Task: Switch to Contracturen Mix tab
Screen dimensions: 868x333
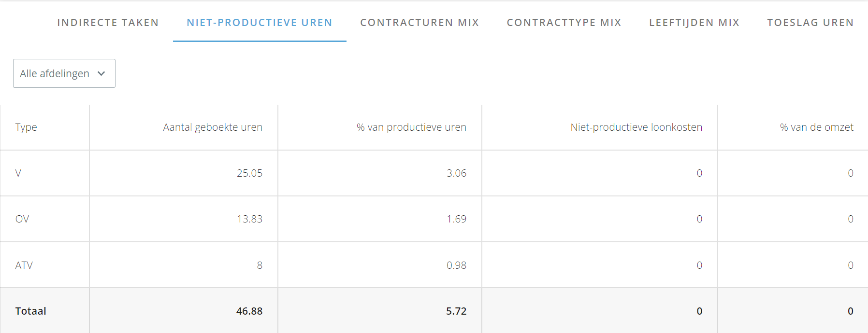Action: pyautogui.click(x=420, y=23)
